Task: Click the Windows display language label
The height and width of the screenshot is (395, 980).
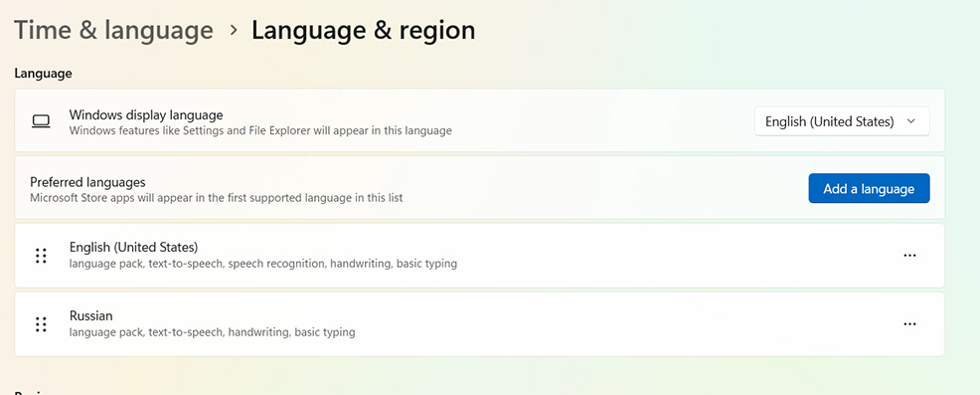Action: pyautogui.click(x=146, y=115)
